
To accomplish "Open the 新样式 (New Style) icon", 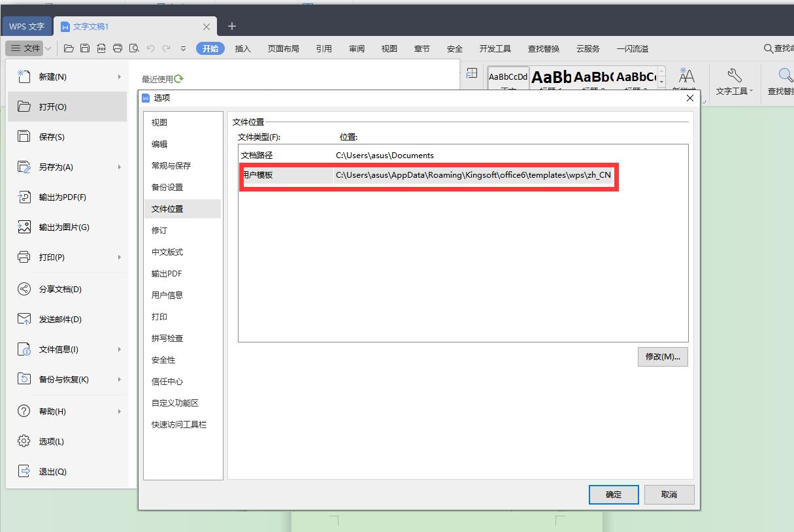I will 686,75.
